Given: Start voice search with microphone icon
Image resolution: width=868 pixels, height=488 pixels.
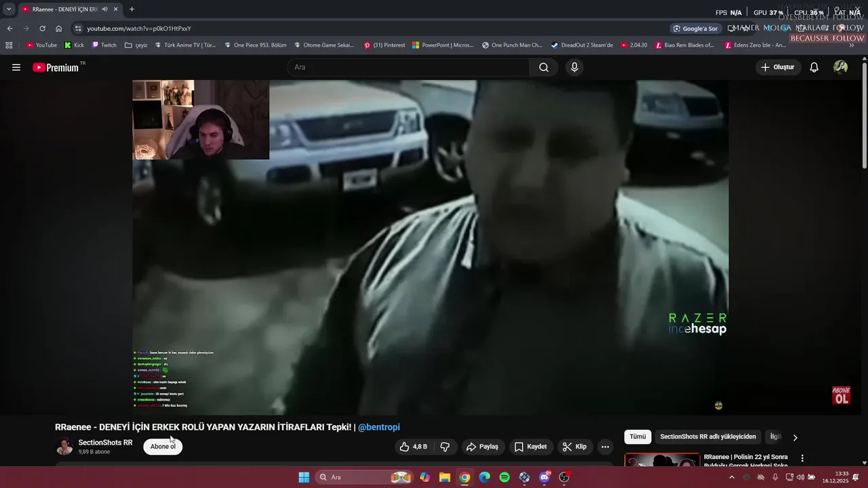Looking at the screenshot, I should tap(574, 67).
